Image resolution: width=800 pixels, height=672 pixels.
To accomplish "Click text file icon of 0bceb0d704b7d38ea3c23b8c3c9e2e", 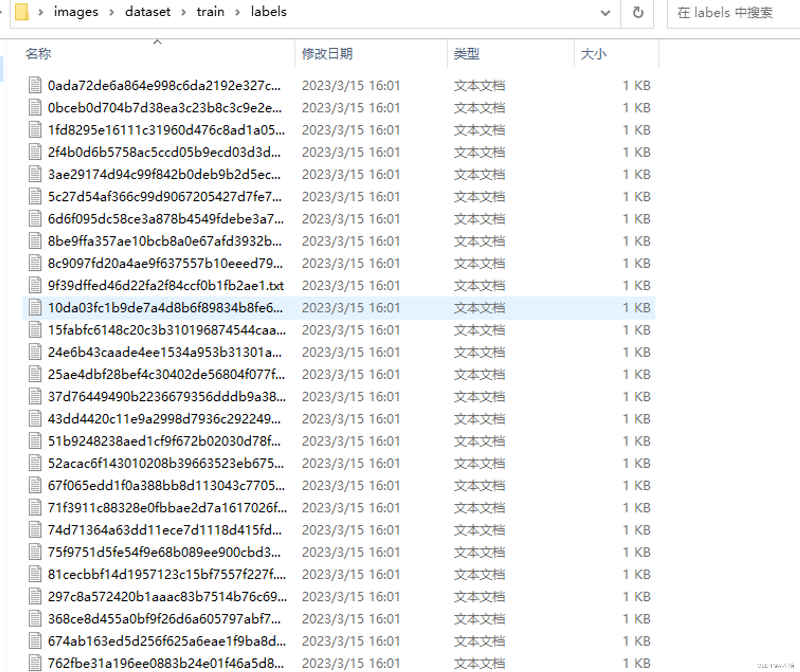I will [x=35, y=108].
